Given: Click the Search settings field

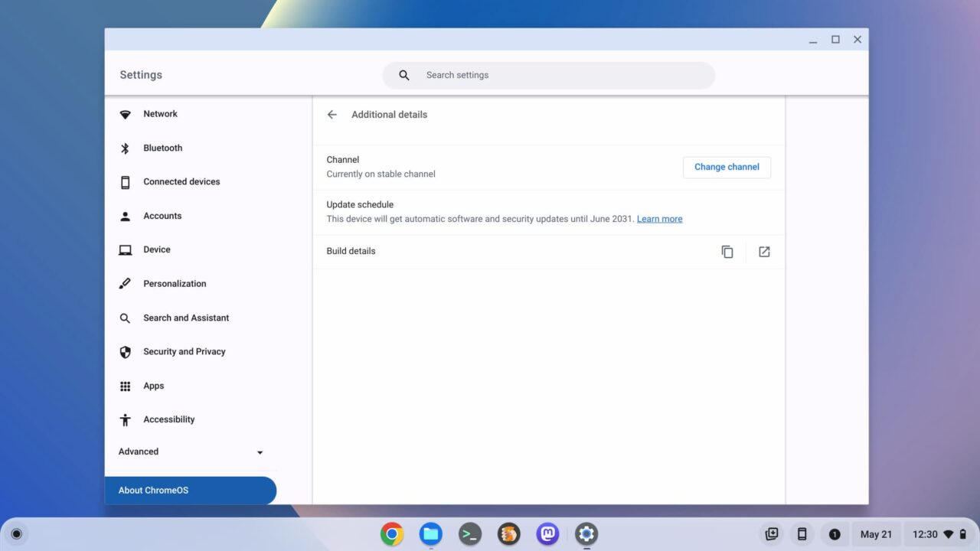Looking at the screenshot, I should point(549,75).
